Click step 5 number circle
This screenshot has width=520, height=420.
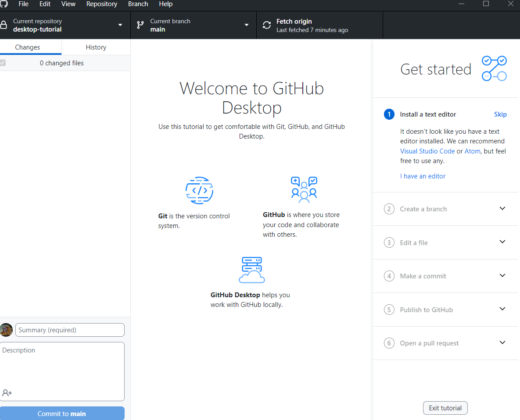pos(389,310)
